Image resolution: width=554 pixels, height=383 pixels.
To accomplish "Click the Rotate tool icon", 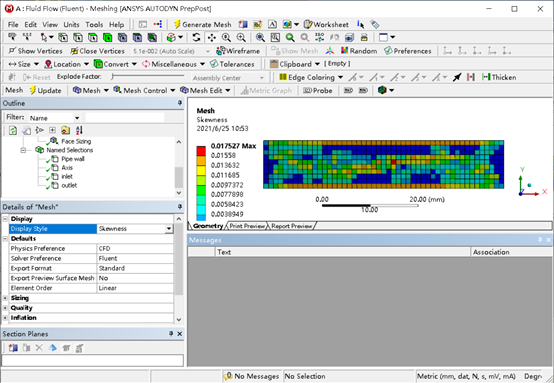I will pyautogui.click(x=196, y=37).
